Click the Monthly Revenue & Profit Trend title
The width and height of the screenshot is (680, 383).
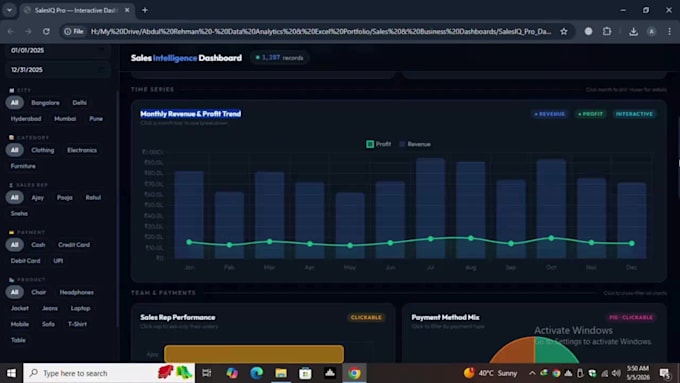click(190, 114)
